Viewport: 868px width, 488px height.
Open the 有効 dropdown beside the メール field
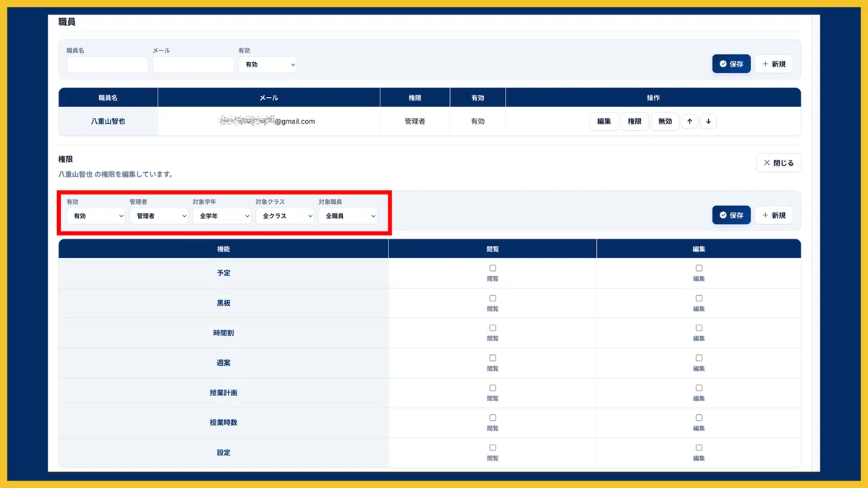click(x=268, y=64)
